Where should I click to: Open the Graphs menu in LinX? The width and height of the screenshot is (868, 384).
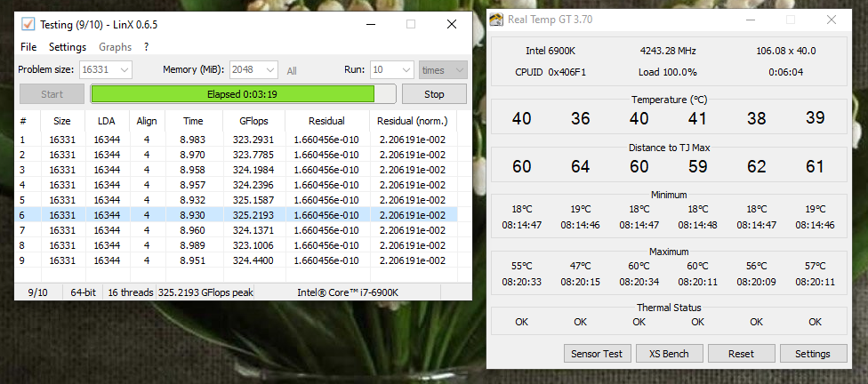click(115, 47)
